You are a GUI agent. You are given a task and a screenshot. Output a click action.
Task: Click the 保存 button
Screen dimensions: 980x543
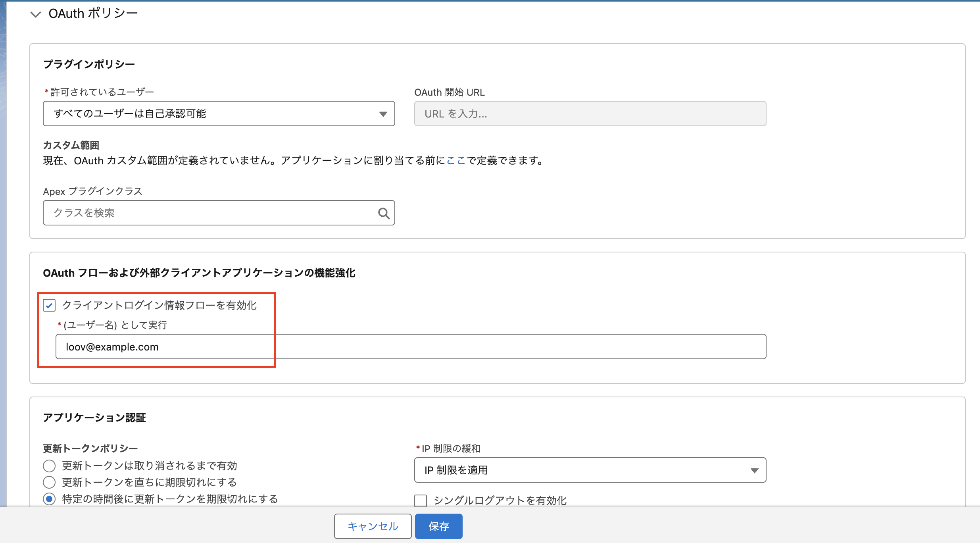pos(438,526)
